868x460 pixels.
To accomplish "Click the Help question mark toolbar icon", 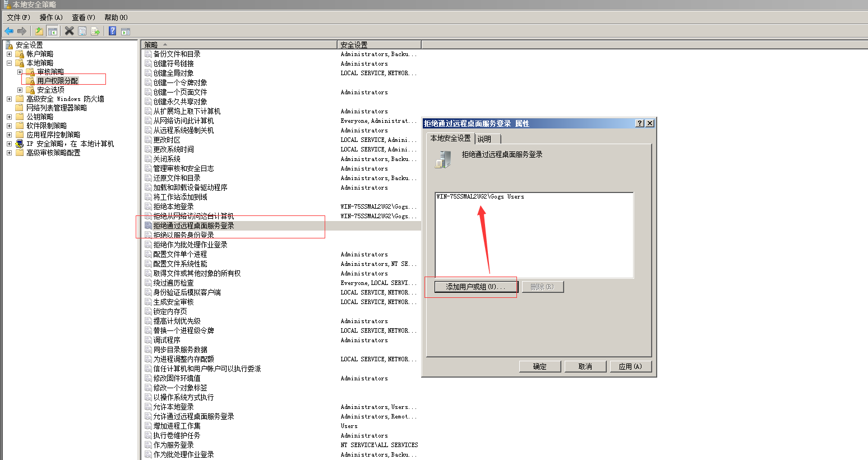I will (x=112, y=31).
